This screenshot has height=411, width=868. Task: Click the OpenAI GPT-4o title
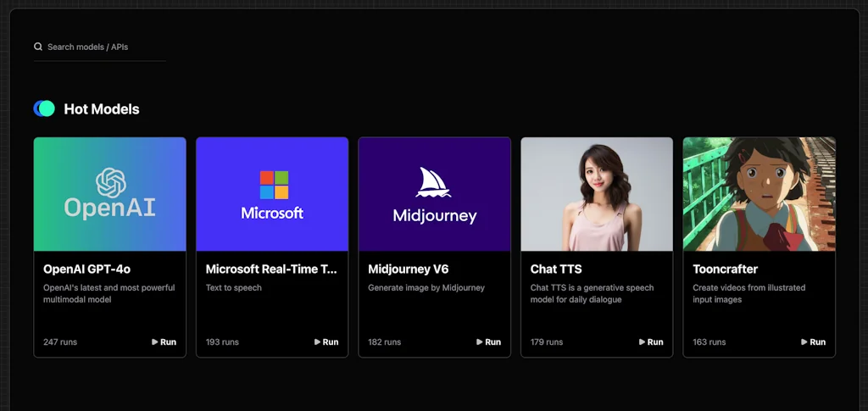click(86, 269)
